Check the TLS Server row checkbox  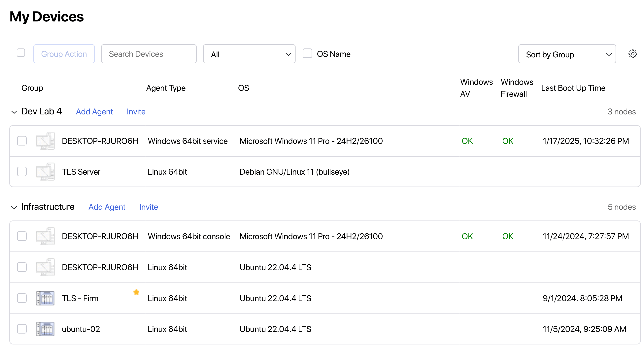[x=22, y=172]
